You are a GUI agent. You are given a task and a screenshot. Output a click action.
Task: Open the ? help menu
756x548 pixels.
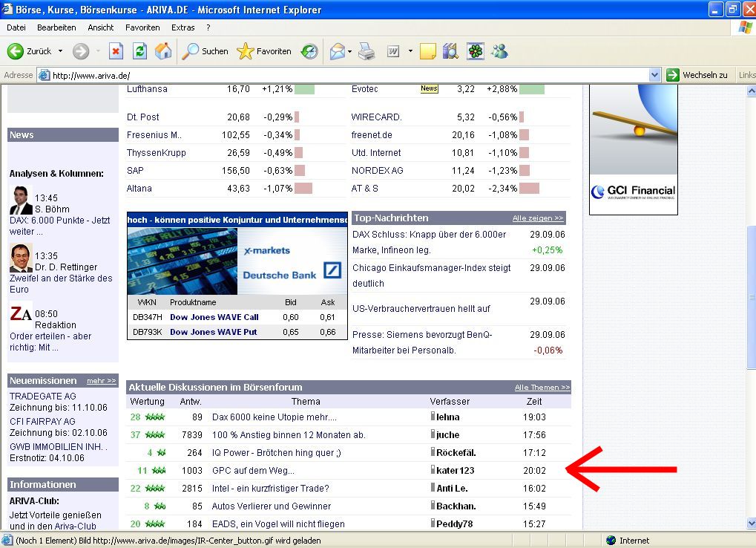(x=208, y=27)
